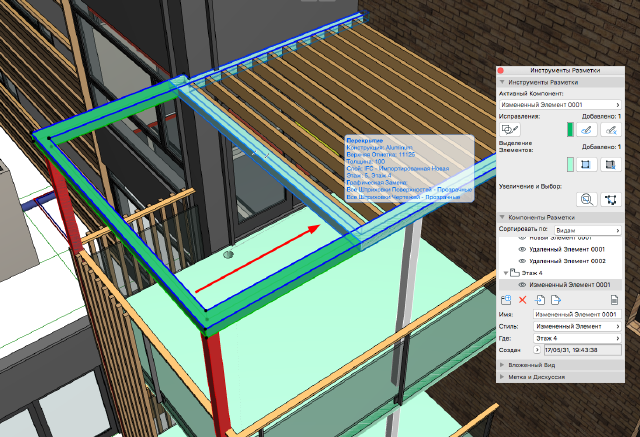Toggle eye for Удаленный Элемент 0002
This screenshot has width=640, height=437.
tap(521, 260)
